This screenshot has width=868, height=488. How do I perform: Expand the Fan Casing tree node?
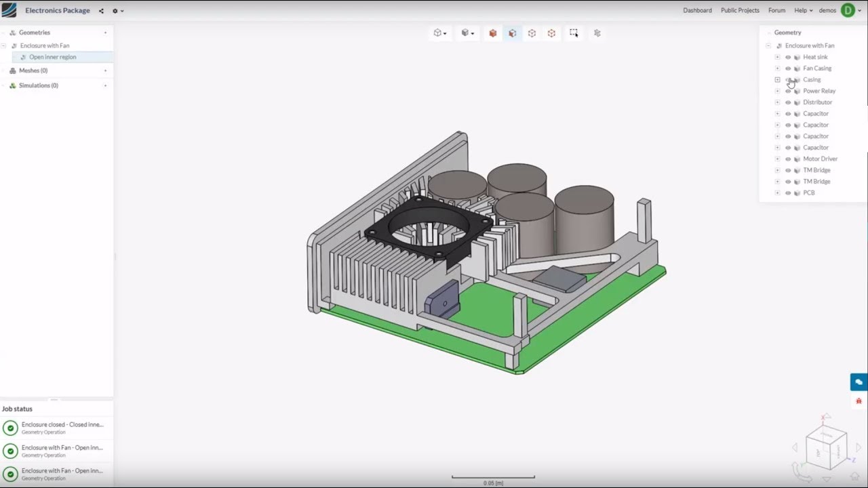[x=778, y=68]
